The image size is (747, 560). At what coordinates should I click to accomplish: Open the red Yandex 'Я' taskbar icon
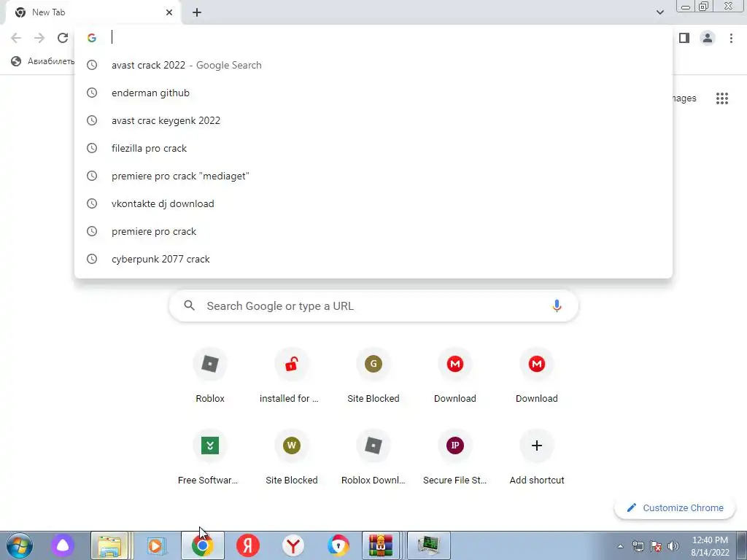pos(248,545)
